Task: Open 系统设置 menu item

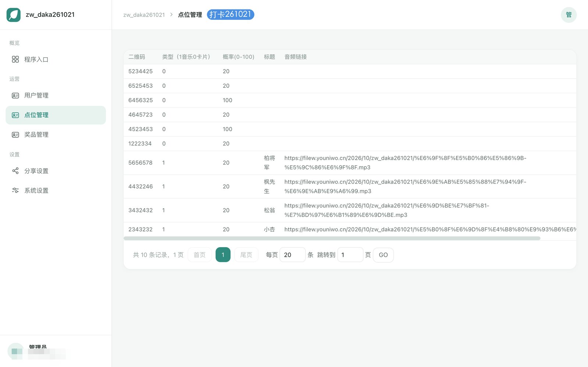Action: point(56,190)
